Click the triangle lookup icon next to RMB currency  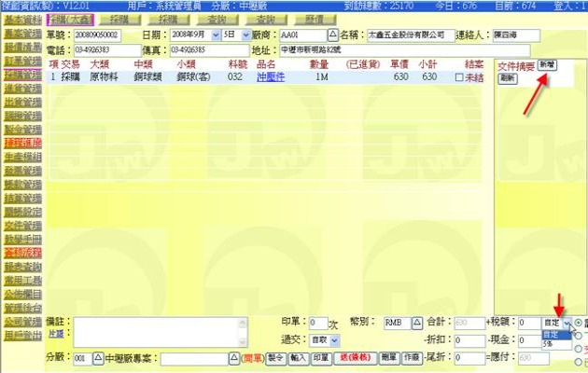(x=417, y=322)
